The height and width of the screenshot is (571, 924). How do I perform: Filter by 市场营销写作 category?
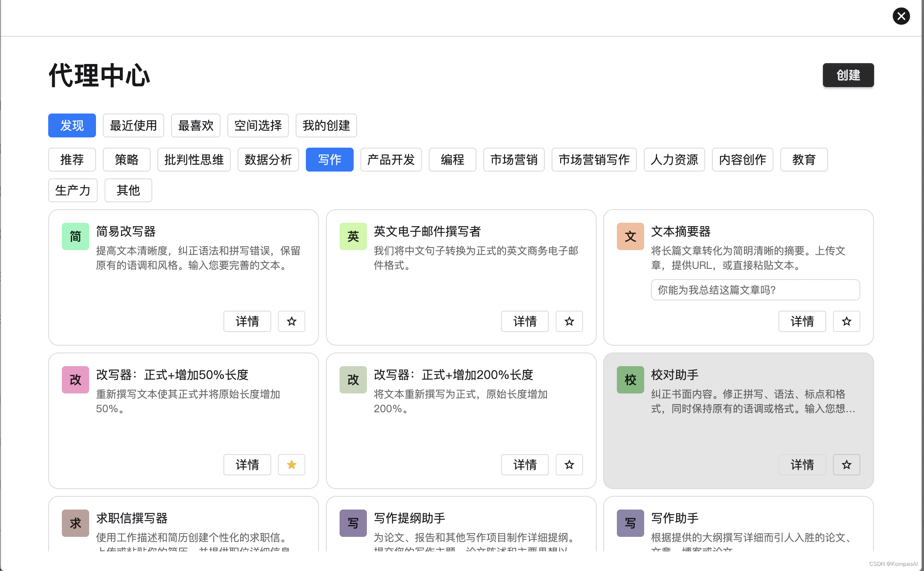[x=594, y=160]
